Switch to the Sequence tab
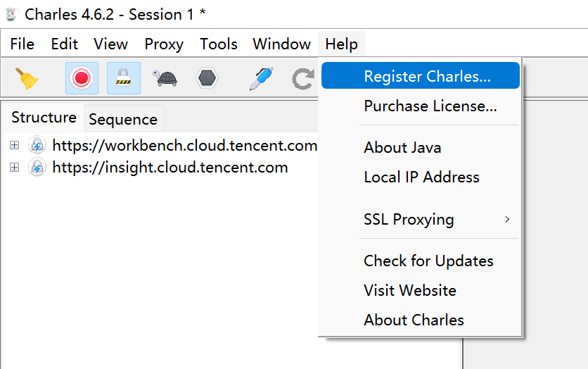 pyautogui.click(x=123, y=120)
